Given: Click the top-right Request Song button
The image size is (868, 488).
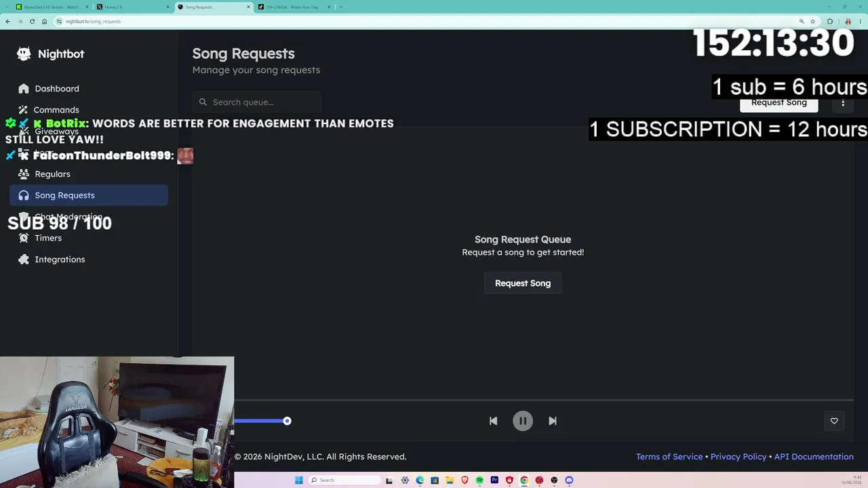Looking at the screenshot, I should point(779,102).
